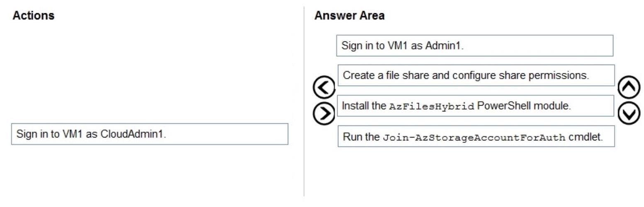Move selected answer up with up arrow
Viewport: 644px width, 207px height.
[x=629, y=87]
